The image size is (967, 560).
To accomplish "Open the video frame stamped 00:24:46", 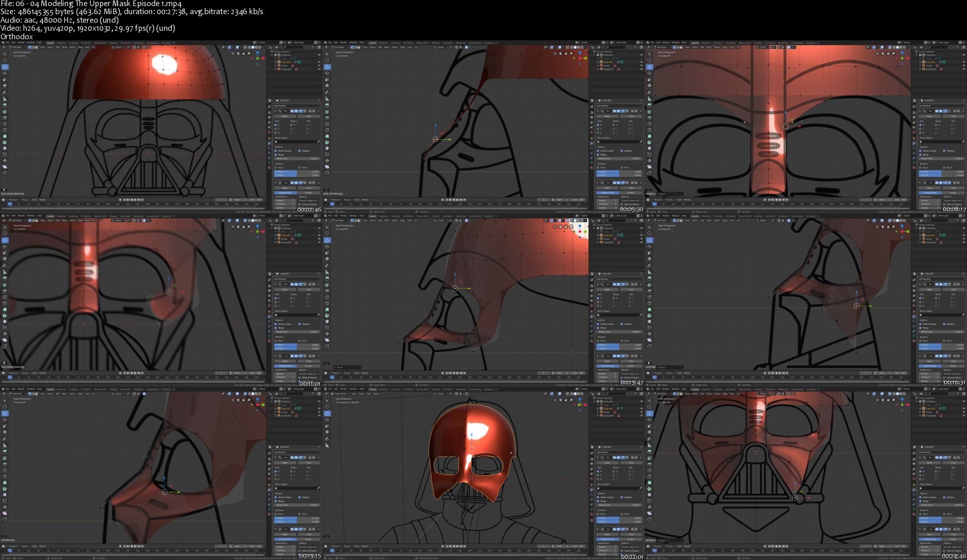I will 806,473.
